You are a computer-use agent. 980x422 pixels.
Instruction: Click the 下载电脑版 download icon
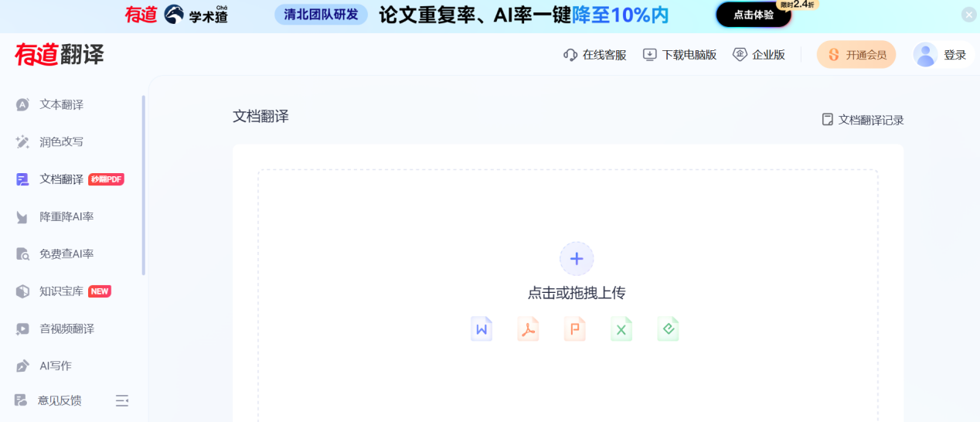[x=650, y=55]
